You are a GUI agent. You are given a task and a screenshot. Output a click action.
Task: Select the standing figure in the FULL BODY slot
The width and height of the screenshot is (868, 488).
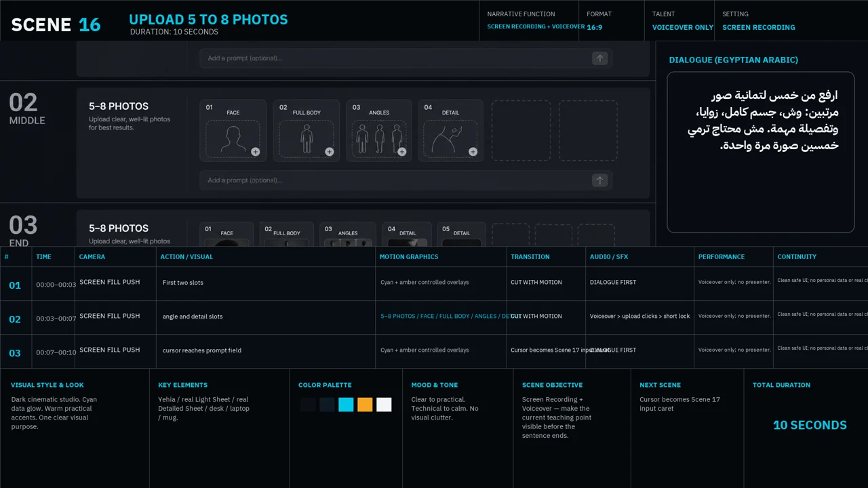pyautogui.click(x=307, y=139)
